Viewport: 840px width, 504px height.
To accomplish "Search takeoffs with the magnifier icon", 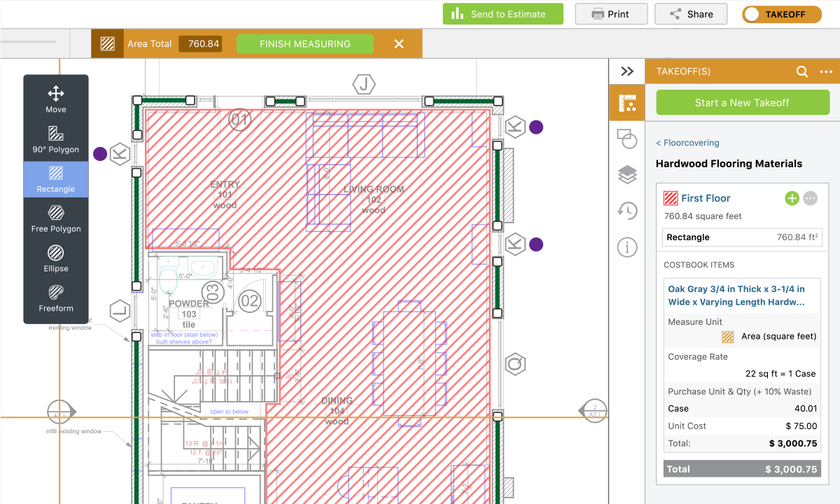I will pos(802,71).
